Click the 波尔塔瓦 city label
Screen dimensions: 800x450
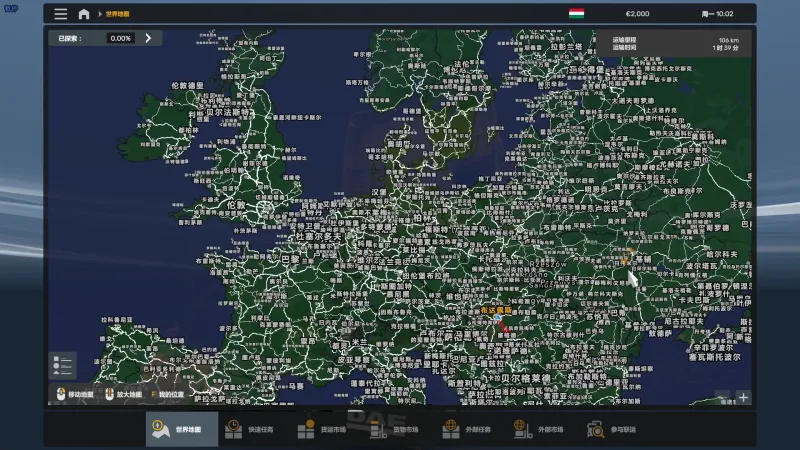coord(701,266)
